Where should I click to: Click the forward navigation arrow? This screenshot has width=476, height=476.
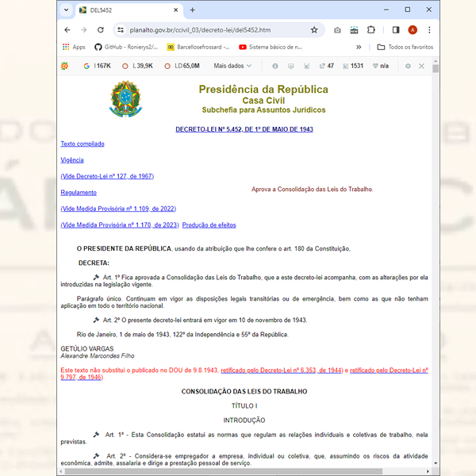pyautogui.click(x=84, y=30)
